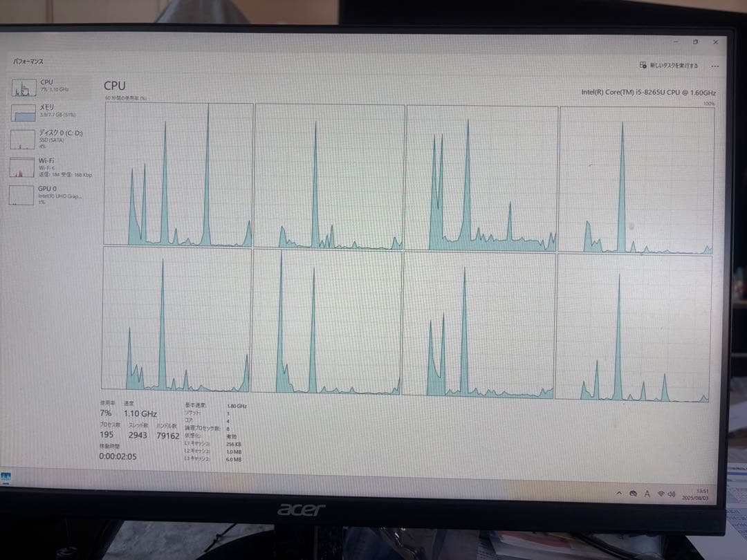747x560 pixels.
Task: Click the 稼働時間 uptime value 0:00:02:05
Action: point(118,456)
